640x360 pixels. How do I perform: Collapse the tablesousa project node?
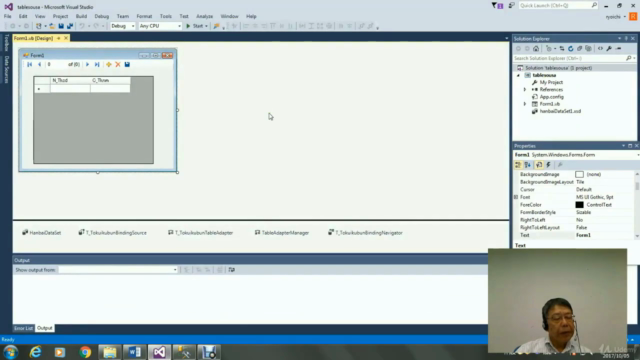pos(518,76)
